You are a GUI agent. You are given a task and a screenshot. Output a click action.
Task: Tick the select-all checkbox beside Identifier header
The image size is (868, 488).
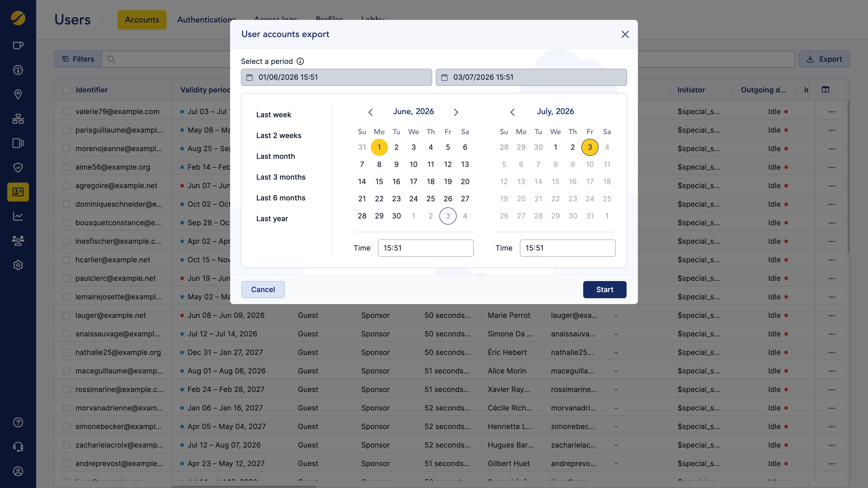66,90
